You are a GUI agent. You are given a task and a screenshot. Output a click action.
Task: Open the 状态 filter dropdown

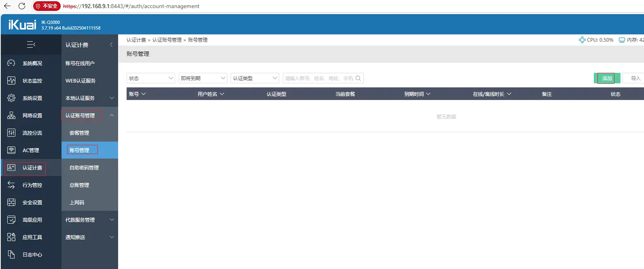[x=150, y=78]
